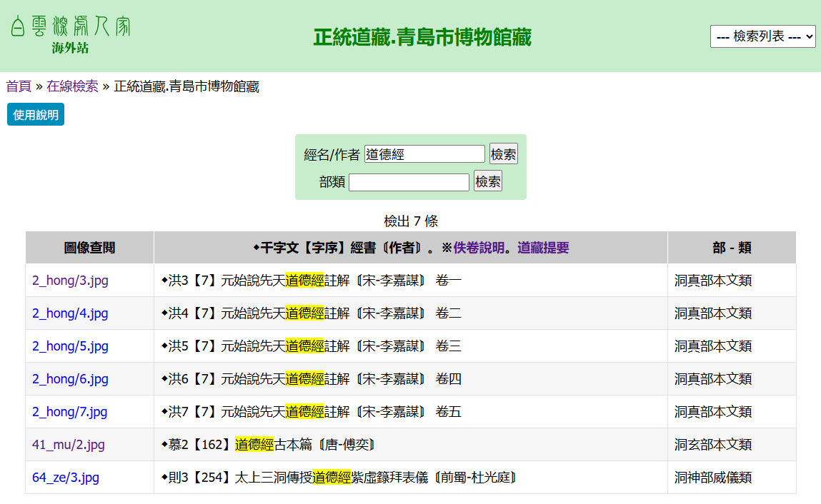The width and height of the screenshot is (821, 504).
Task: Open the 在線檢索 breadcrumb link
Action: pos(72,86)
